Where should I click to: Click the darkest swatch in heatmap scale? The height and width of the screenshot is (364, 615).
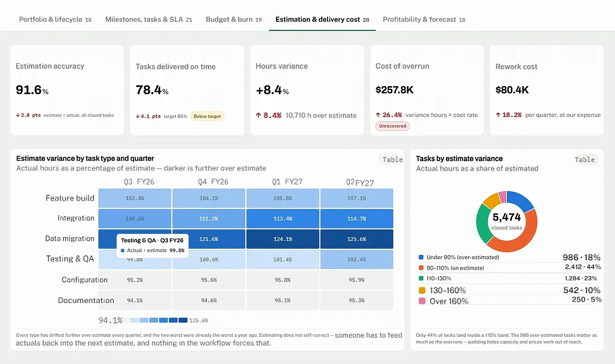click(x=183, y=320)
